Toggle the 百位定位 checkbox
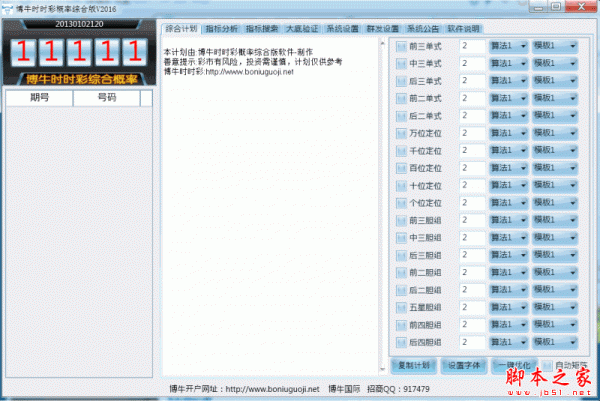The width and height of the screenshot is (600, 401). click(401, 168)
